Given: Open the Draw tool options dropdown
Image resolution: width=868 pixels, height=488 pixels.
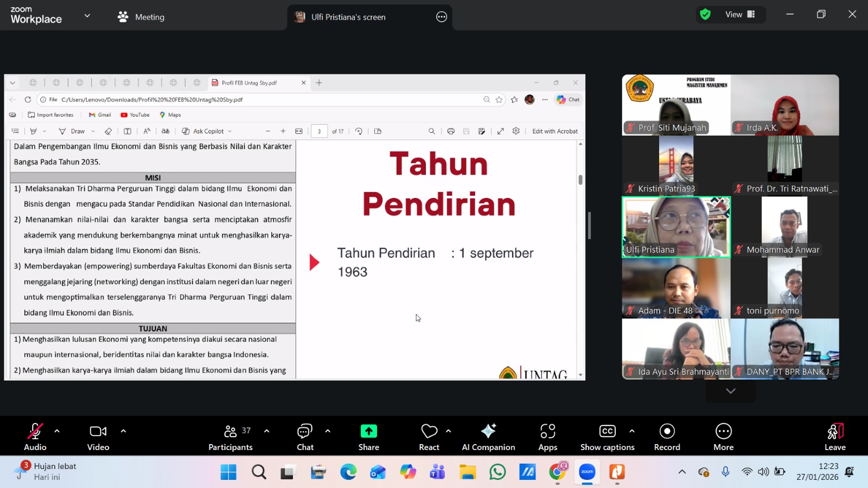Looking at the screenshot, I should pyautogui.click(x=92, y=131).
